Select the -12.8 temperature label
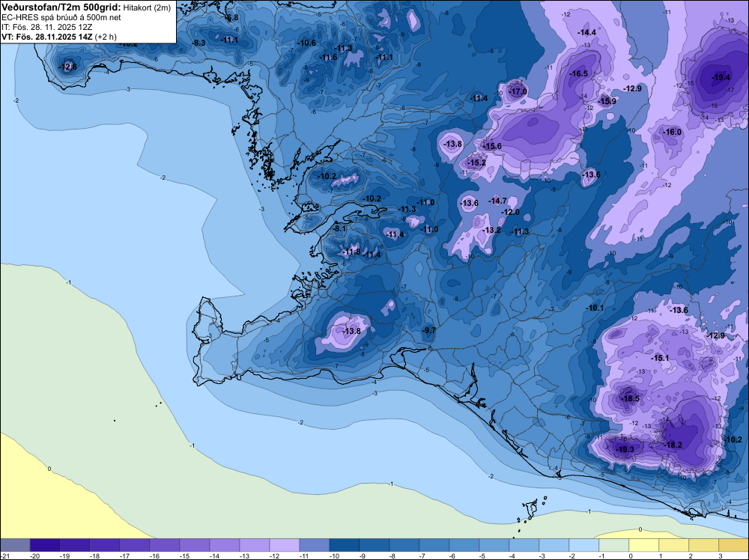Viewport: 749px width, 560px height. (68, 67)
